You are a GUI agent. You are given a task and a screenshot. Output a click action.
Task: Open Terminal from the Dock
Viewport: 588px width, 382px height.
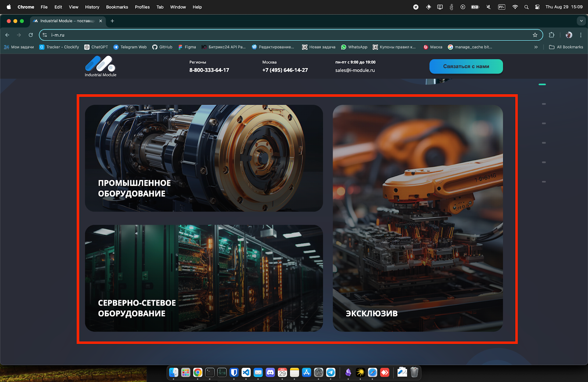point(210,372)
